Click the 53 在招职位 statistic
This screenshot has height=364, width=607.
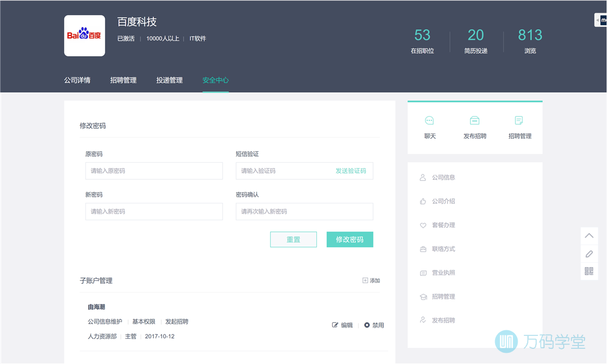(422, 40)
